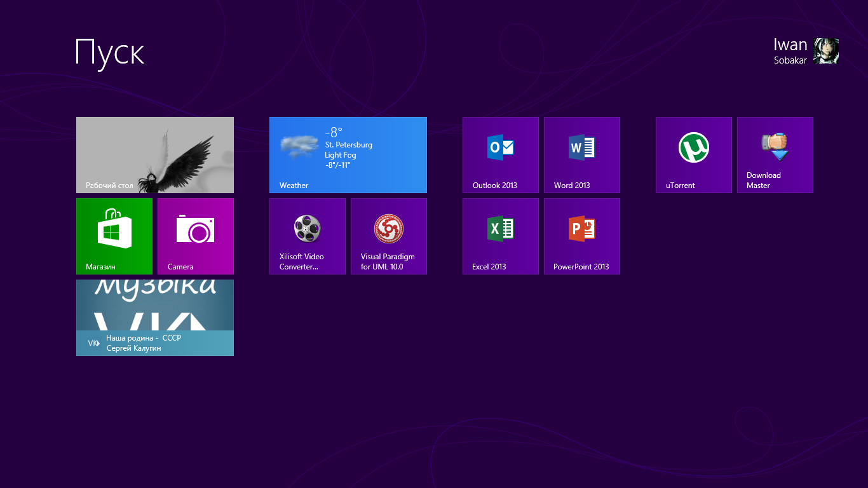Open Outlook 2013
This screenshot has height=488, width=868.
[501, 155]
